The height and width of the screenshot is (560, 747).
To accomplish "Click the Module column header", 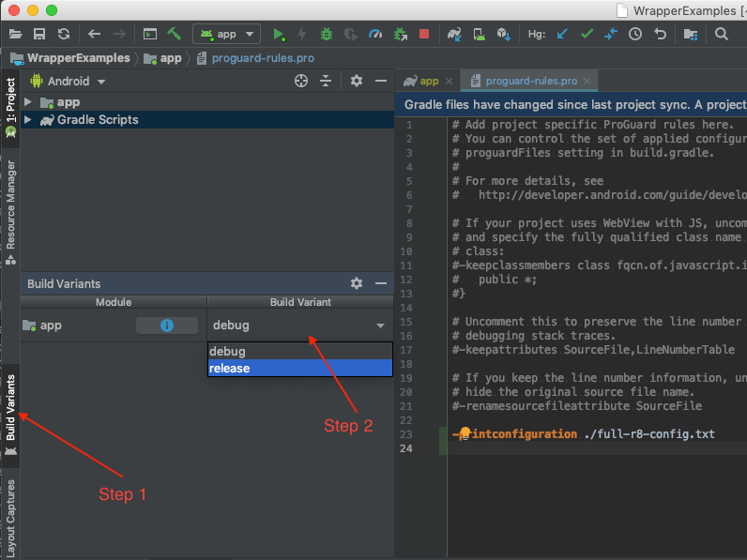I will pyautogui.click(x=114, y=302).
